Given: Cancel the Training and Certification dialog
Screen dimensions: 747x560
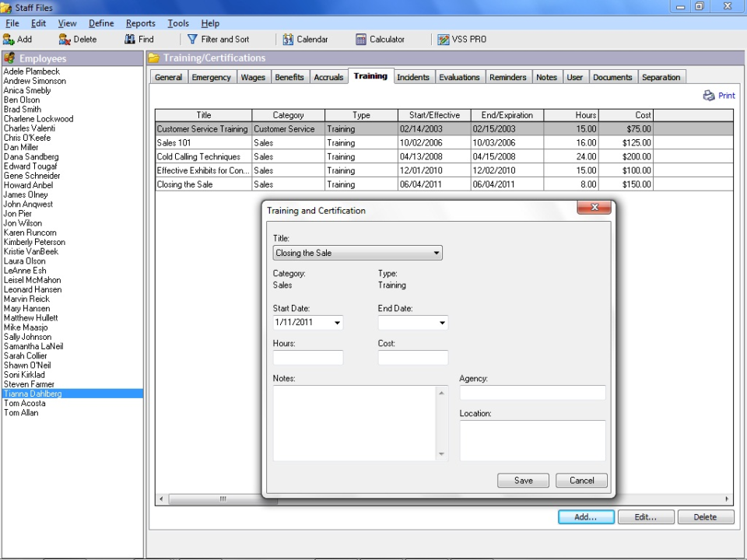Looking at the screenshot, I should pyautogui.click(x=581, y=481).
